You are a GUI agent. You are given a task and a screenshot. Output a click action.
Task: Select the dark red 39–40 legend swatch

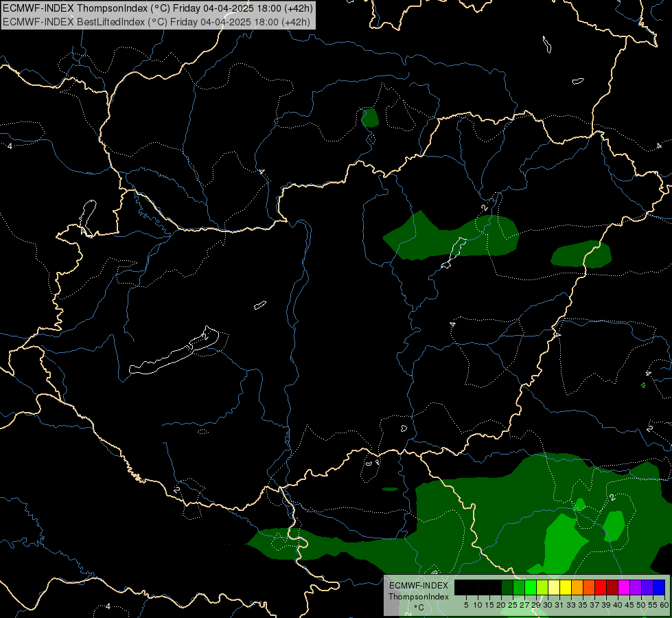click(612, 587)
